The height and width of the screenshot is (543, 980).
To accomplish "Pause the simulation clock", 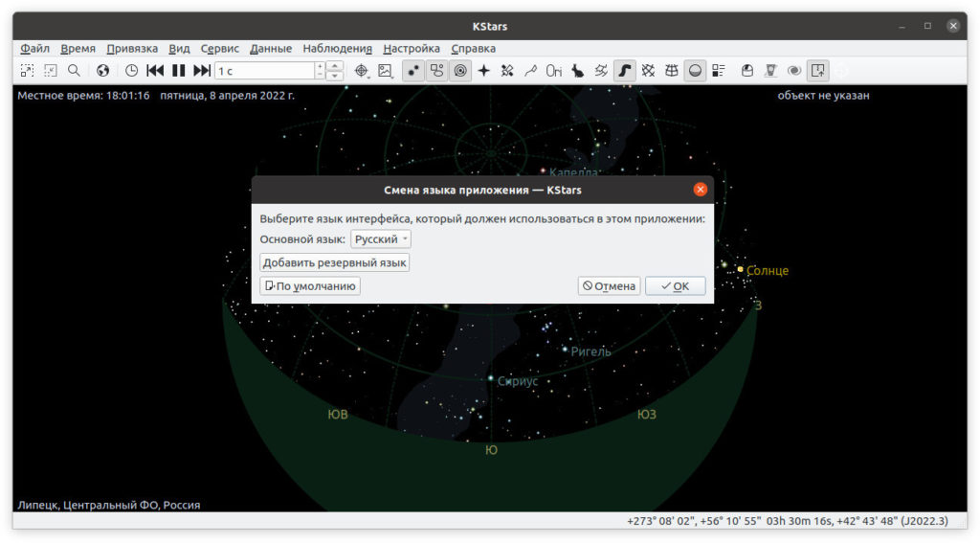I will point(179,71).
